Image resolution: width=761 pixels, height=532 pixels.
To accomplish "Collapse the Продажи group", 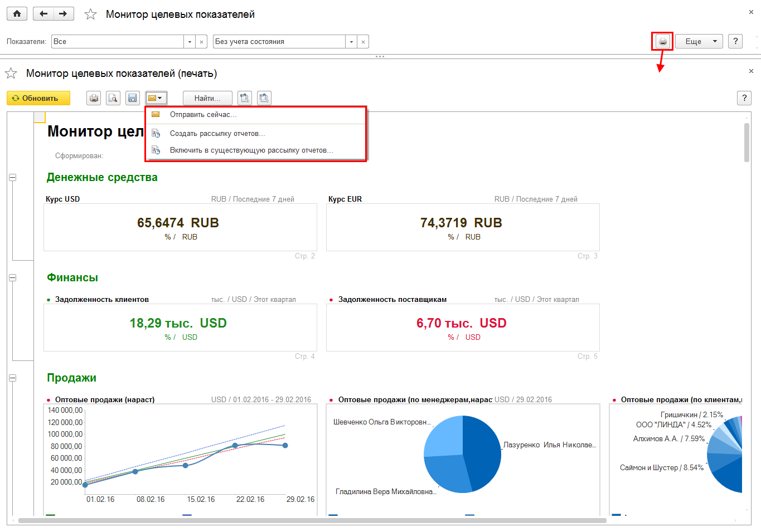I will point(12,378).
